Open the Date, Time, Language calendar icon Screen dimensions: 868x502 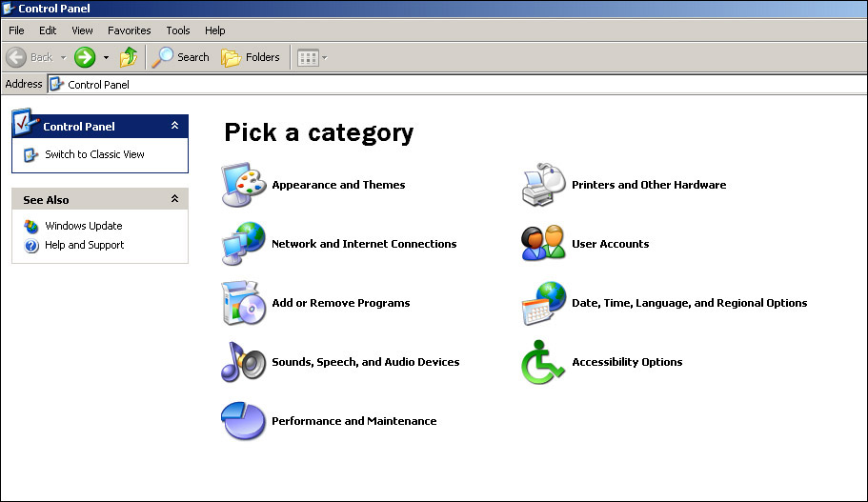(544, 303)
